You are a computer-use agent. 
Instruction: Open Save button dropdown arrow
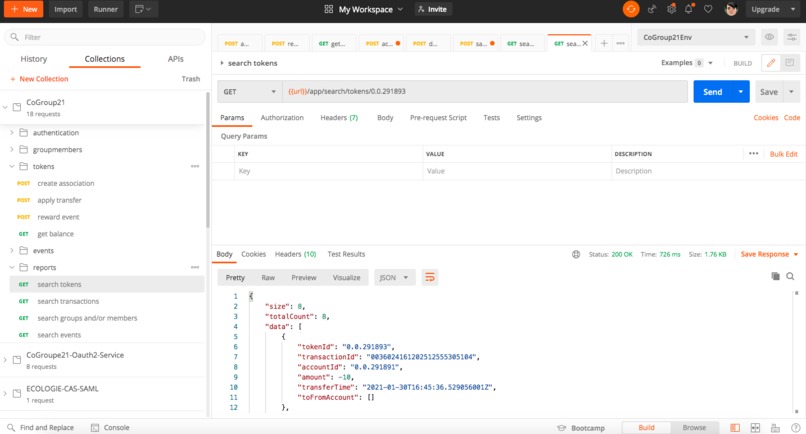(x=791, y=92)
